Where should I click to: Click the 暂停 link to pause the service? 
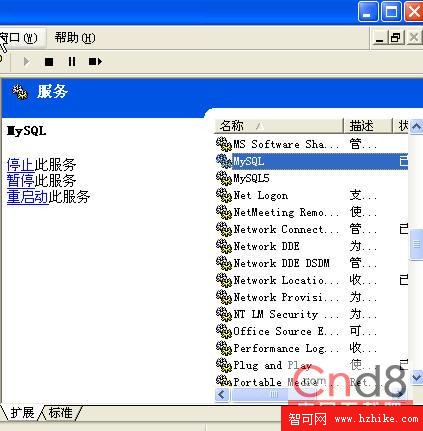(x=20, y=181)
